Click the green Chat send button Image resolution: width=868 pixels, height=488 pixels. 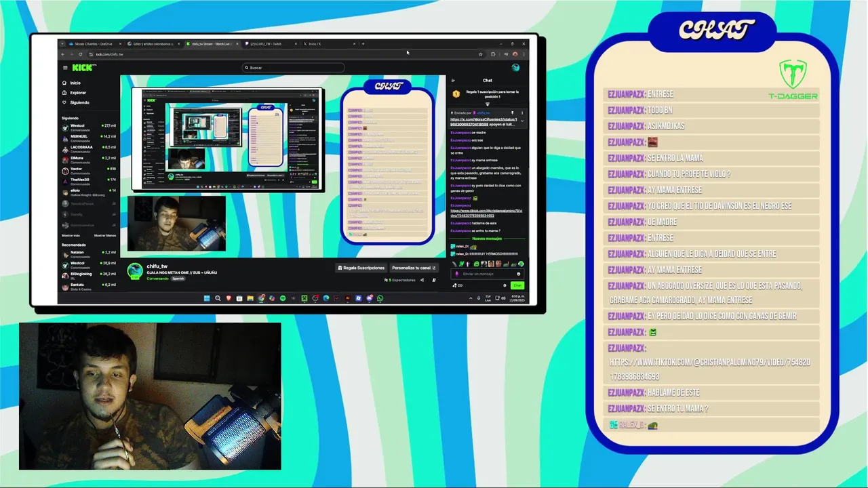[517, 285]
